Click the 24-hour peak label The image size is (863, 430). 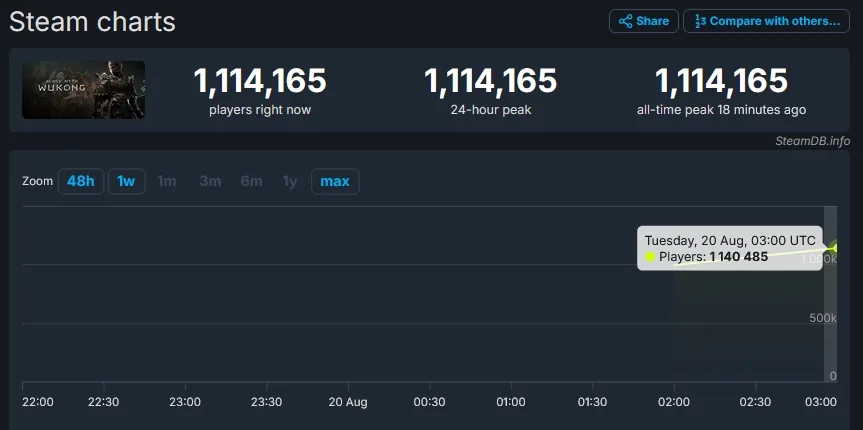tap(491, 110)
